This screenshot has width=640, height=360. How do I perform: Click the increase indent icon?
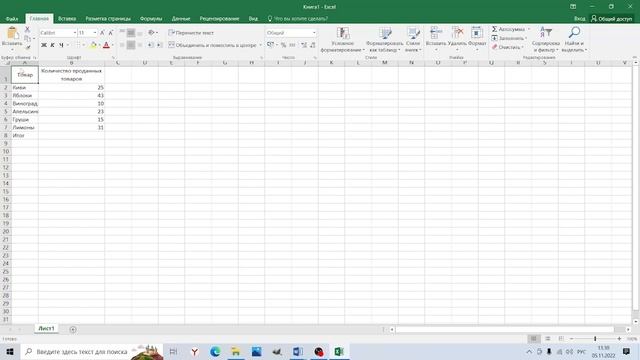point(159,45)
